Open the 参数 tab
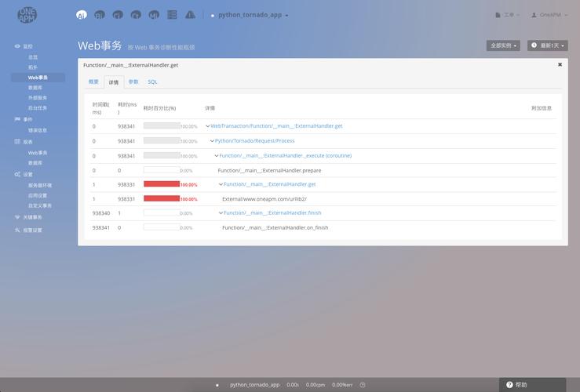Screen dimensions: 580x392 tap(133, 82)
